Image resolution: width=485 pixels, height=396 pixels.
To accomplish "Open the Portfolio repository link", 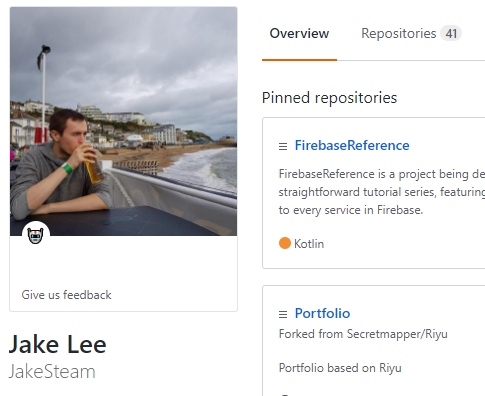I will pyautogui.click(x=322, y=313).
